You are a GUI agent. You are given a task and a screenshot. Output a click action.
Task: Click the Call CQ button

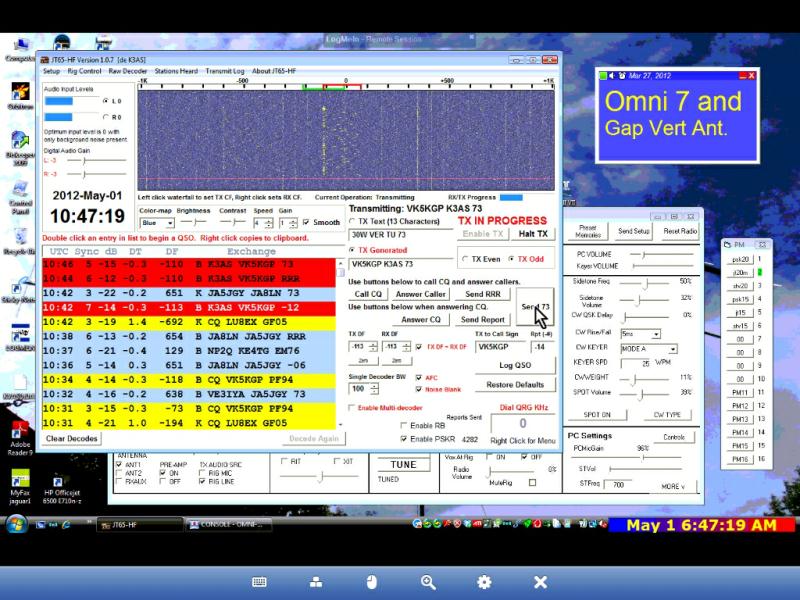pos(368,294)
